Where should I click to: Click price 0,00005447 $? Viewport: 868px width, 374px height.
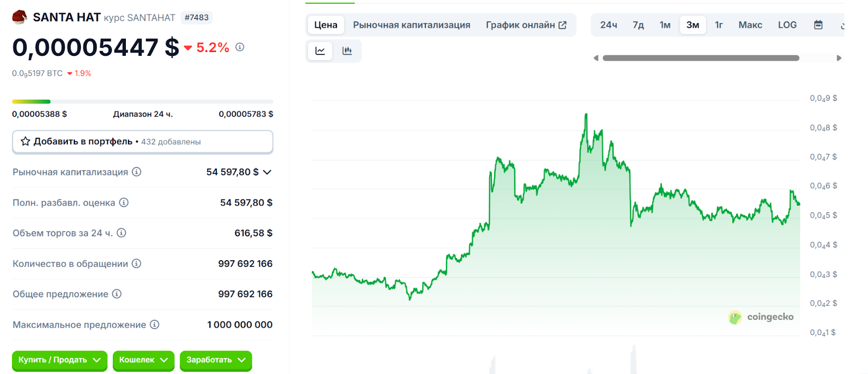[x=95, y=48]
